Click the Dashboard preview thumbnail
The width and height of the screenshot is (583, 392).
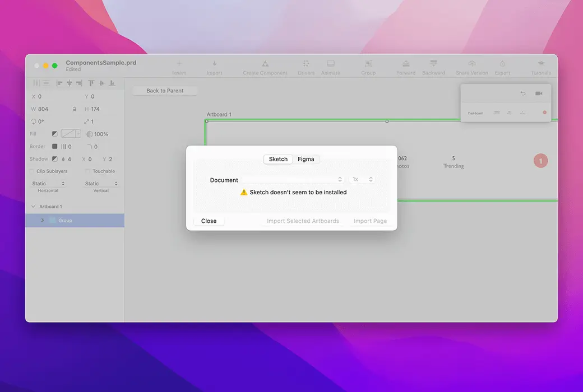475,113
